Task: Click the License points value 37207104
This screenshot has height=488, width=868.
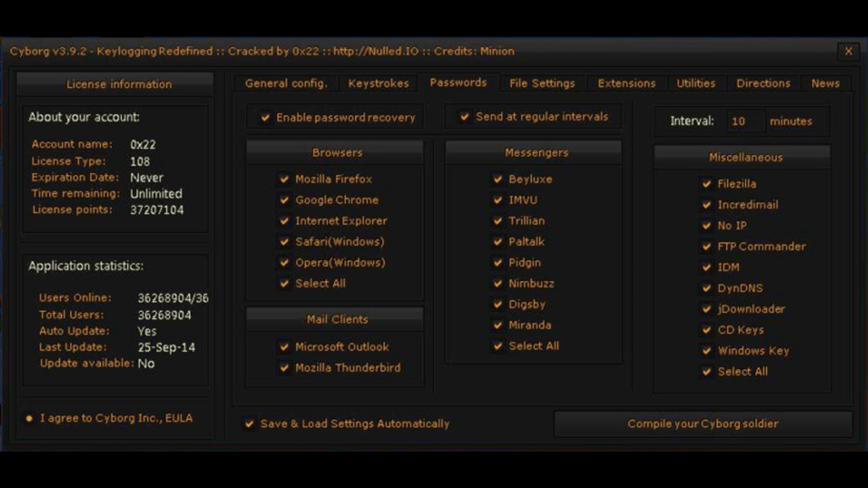Action: (157, 210)
